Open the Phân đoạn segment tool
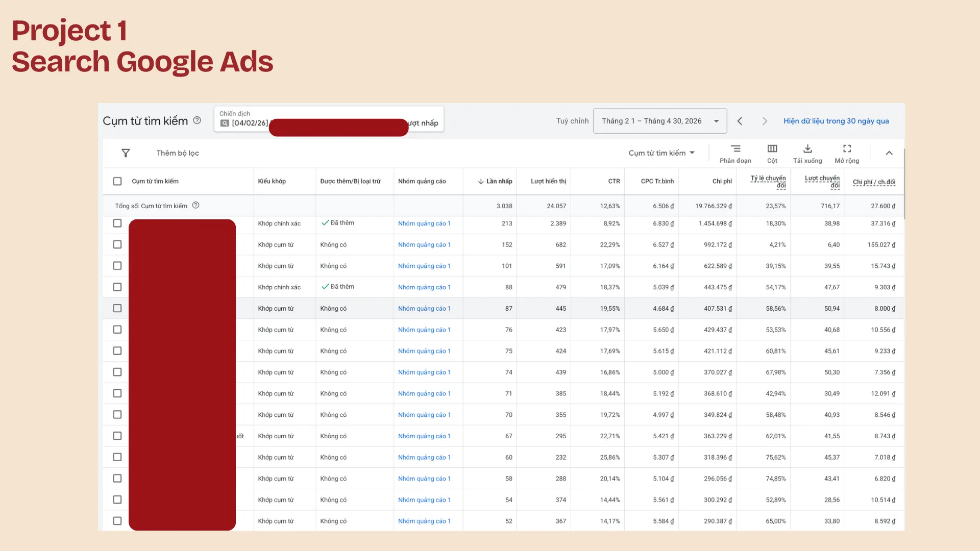 (x=736, y=153)
